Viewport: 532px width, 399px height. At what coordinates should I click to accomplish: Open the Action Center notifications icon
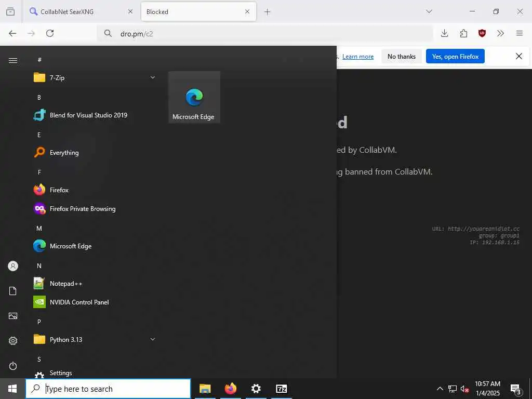click(515, 389)
